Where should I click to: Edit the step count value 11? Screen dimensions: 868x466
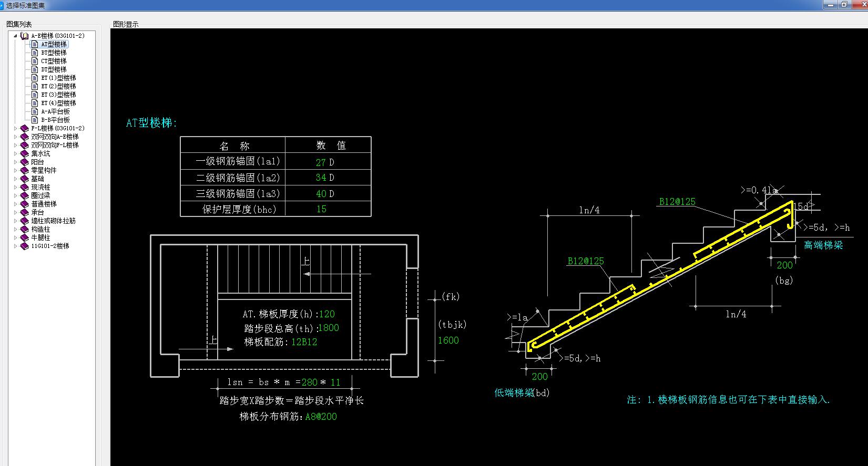point(335,382)
